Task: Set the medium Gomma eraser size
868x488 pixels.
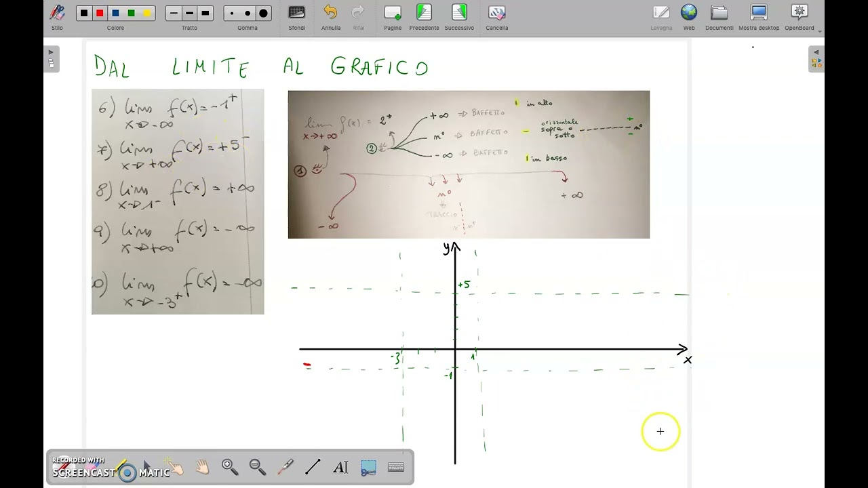Action: (248, 13)
